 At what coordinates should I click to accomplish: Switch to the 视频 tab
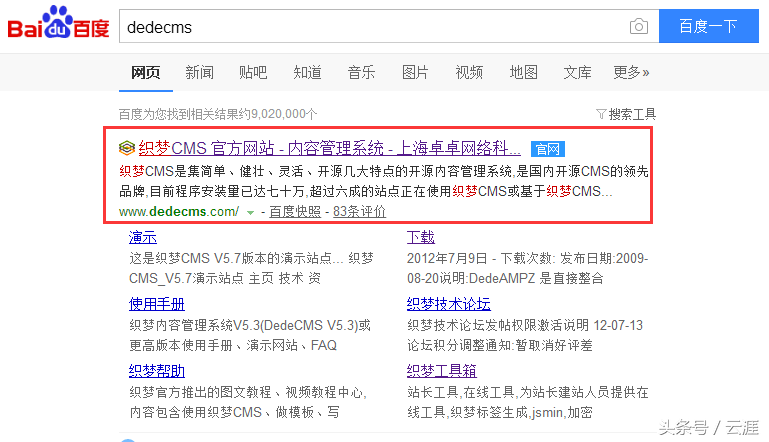469,73
